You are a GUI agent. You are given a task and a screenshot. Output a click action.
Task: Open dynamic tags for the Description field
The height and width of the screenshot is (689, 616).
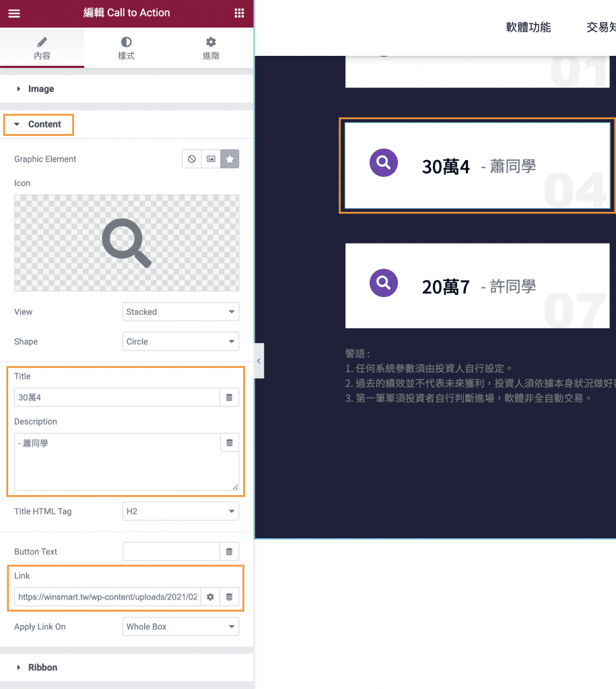pos(229,442)
